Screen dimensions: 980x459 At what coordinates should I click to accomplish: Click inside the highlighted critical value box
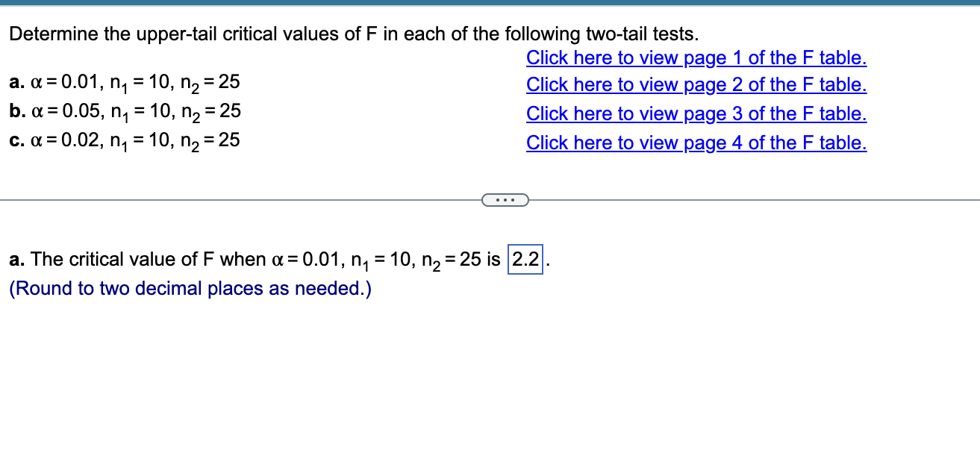[x=525, y=259]
